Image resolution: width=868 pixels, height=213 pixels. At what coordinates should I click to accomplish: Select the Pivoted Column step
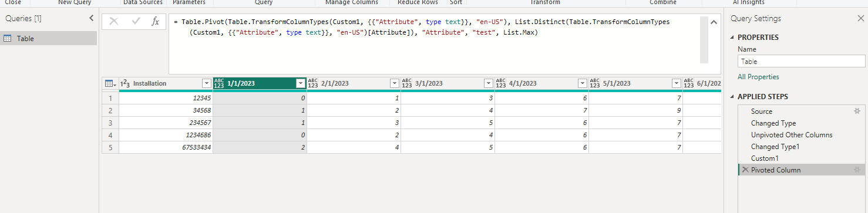(x=802, y=170)
